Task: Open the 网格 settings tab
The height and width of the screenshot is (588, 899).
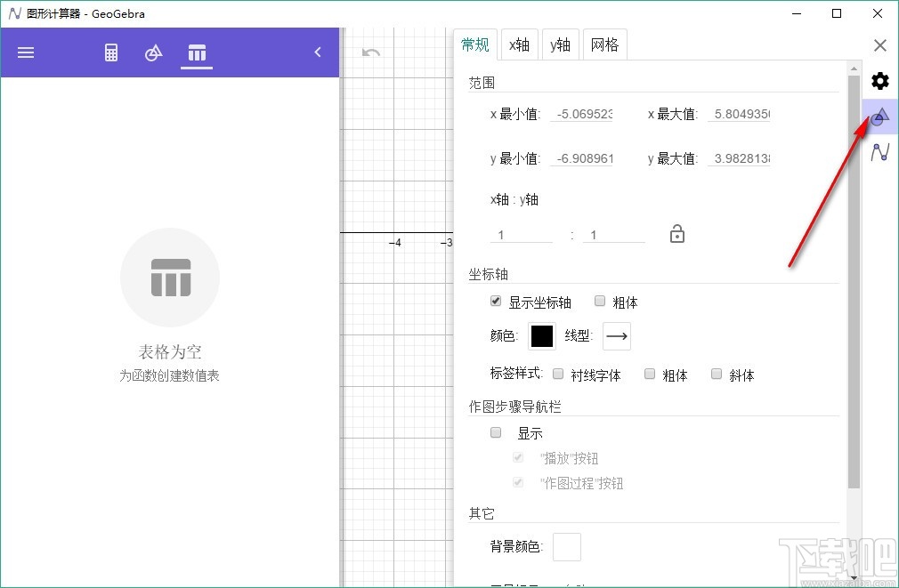Action: pyautogui.click(x=605, y=44)
